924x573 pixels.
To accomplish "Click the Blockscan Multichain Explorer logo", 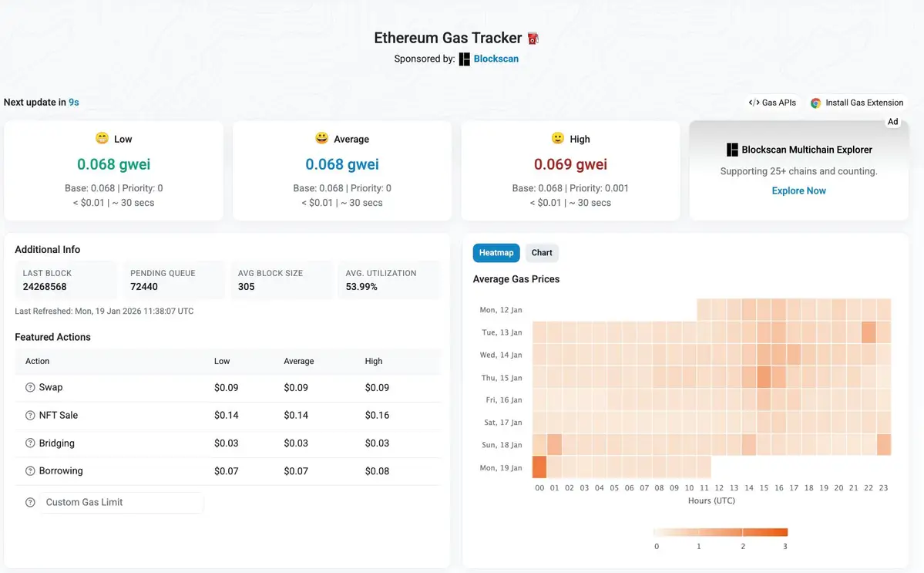I will click(730, 150).
